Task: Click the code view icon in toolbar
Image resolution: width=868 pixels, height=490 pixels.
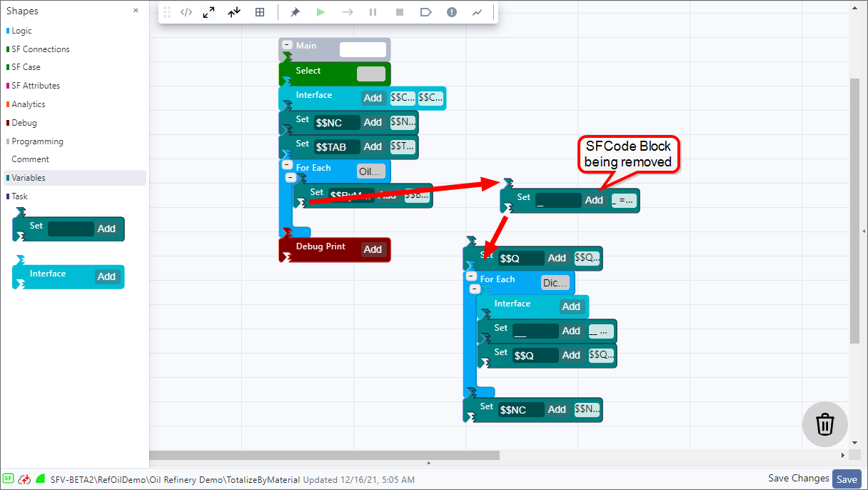Action: pyautogui.click(x=186, y=12)
